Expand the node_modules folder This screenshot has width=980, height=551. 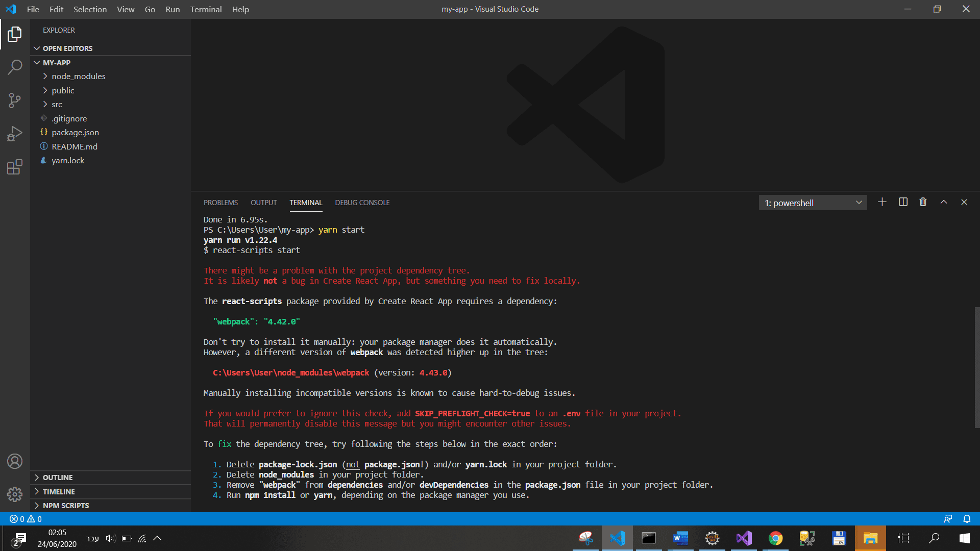[110, 77]
